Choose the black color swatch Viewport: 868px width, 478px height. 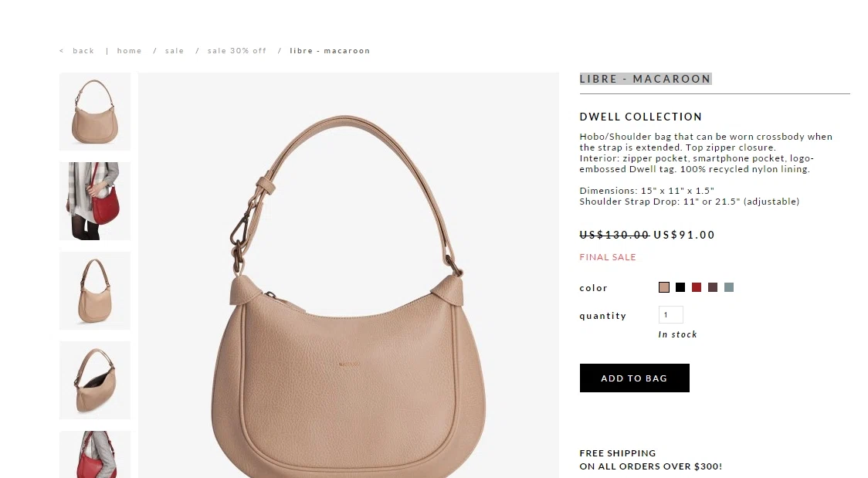pos(680,287)
